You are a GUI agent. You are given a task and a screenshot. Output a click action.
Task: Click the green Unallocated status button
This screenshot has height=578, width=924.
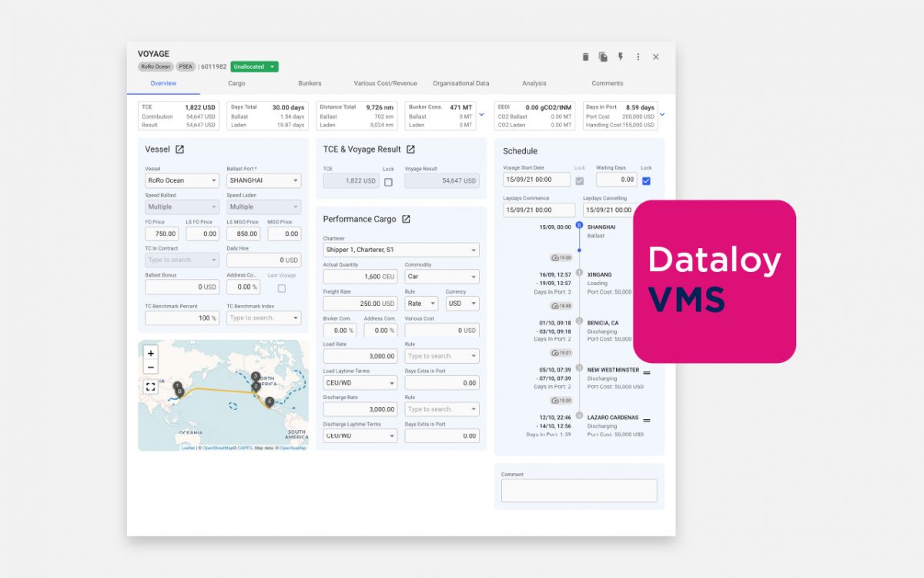[254, 66]
